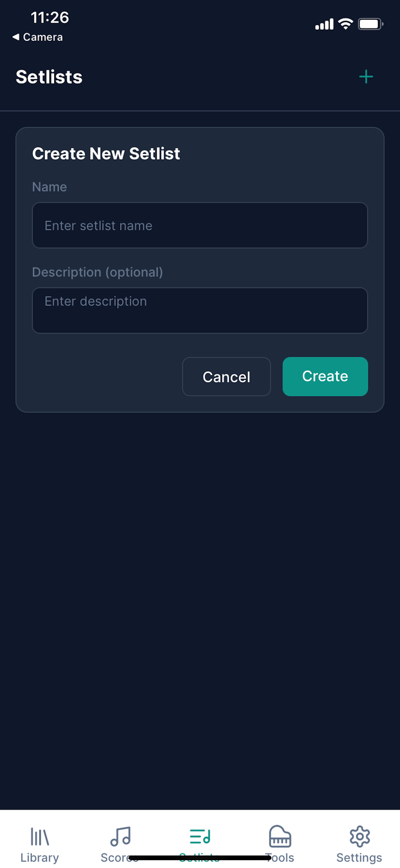400x868 pixels.
Task: Tap the home indicator bar
Action: pos(200,857)
